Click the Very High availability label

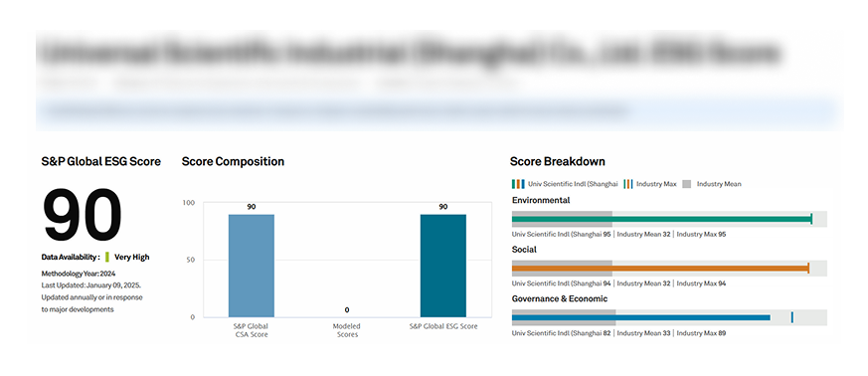pos(132,257)
